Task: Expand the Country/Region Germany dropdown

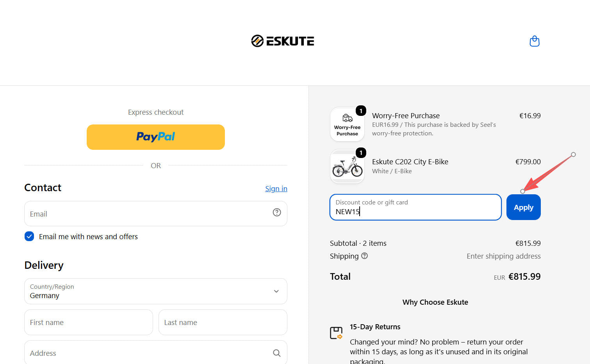Action: (x=156, y=291)
